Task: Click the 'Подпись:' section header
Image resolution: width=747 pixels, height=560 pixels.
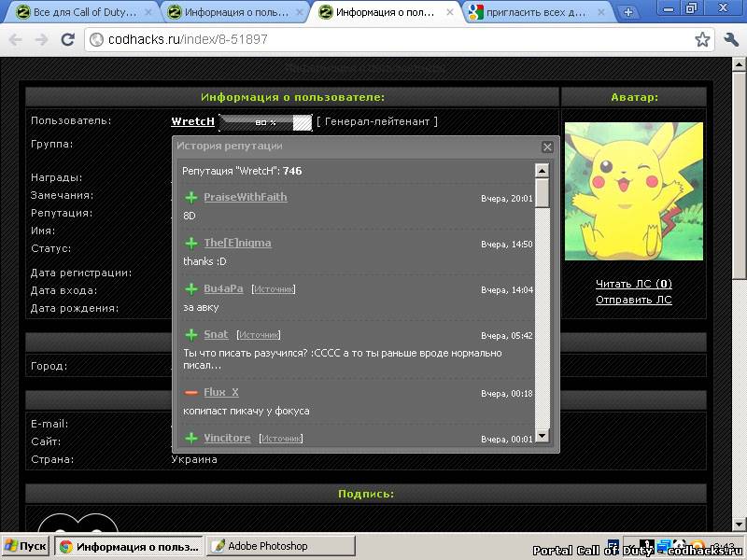Action: pos(366,494)
